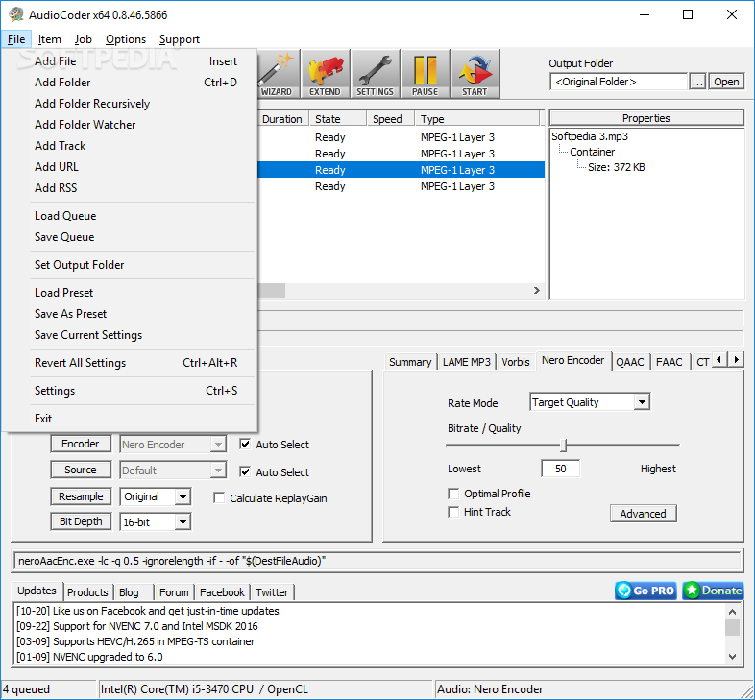The width and height of the screenshot is (755, 700).
Task: Click the Pause toolbar button
Action: click(426, 74)
